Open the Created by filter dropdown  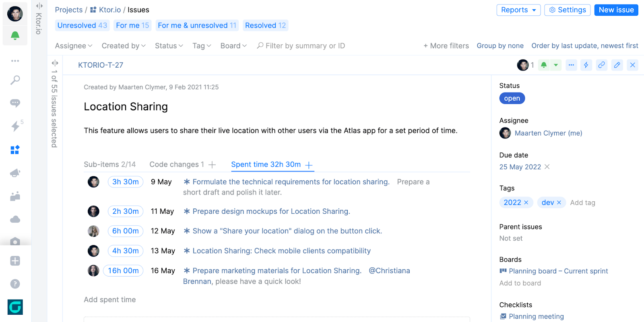[124, 46]
